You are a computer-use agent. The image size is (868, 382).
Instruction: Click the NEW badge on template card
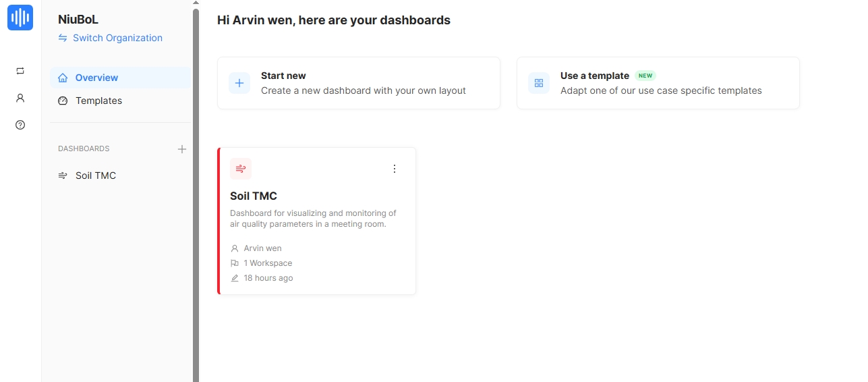645,76
